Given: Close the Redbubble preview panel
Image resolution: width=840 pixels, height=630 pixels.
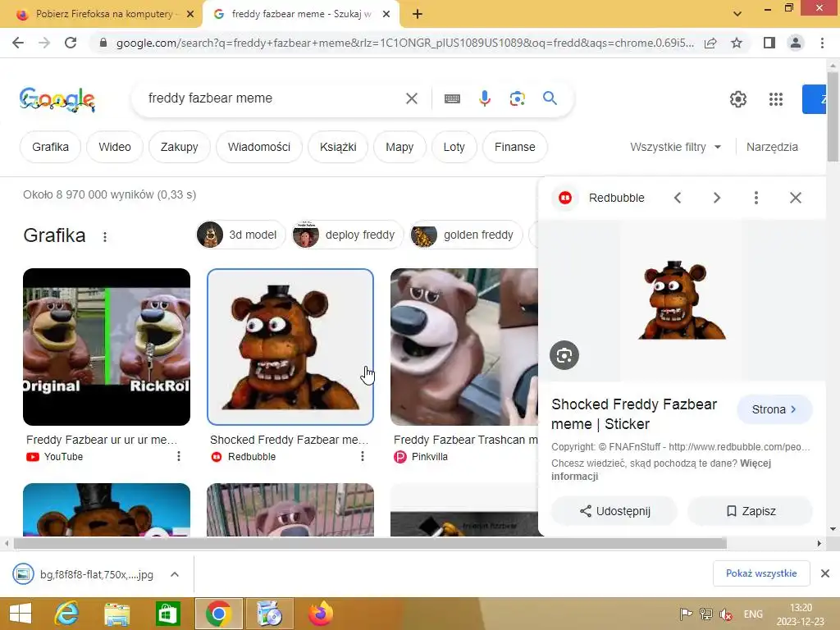Looking at the screenshot, I should click(x=796, y=199).
